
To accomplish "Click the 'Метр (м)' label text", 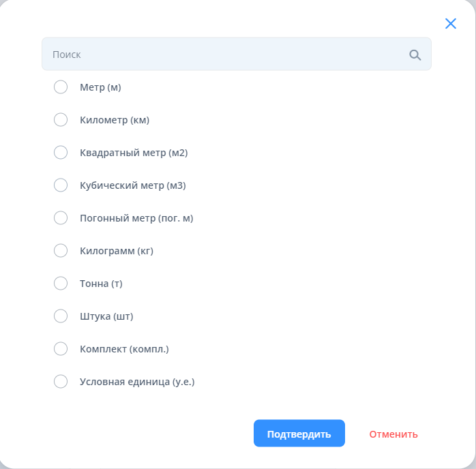I will click(x=100, y=87).
